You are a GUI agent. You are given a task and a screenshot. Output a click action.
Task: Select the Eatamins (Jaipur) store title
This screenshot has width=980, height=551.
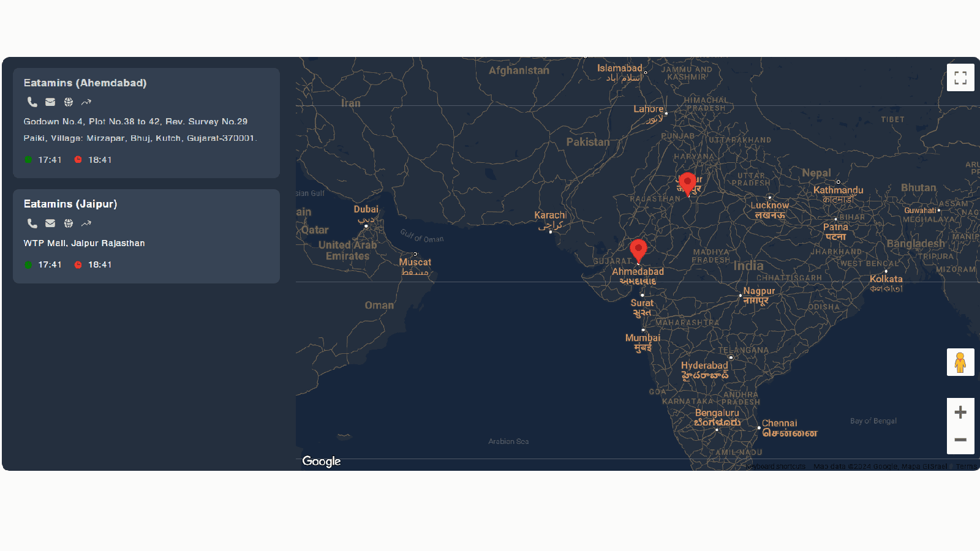click(70, 204)
